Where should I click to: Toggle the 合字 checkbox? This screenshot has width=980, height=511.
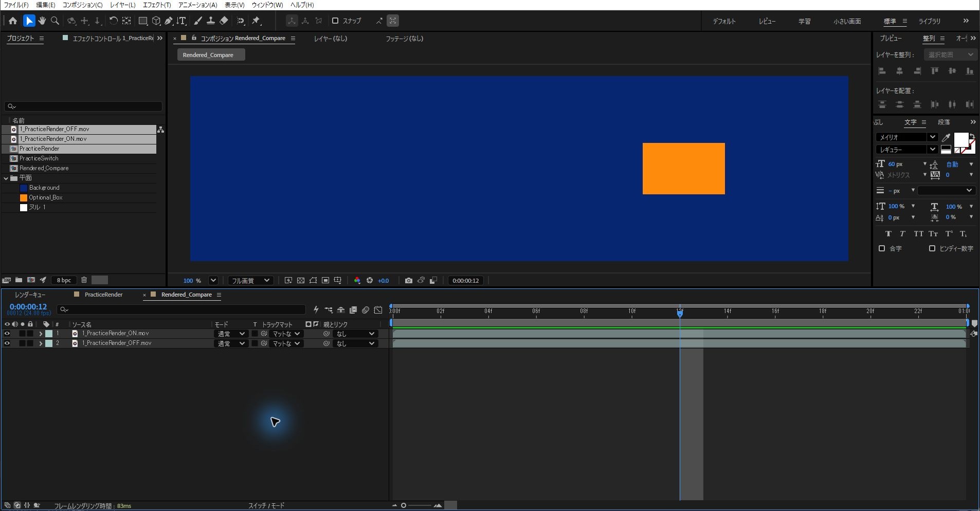click(882, 248)
